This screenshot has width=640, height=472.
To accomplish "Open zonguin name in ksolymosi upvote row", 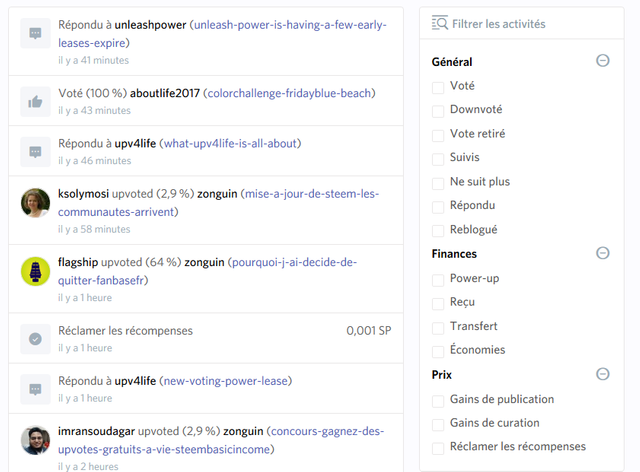I will [217, 194].
